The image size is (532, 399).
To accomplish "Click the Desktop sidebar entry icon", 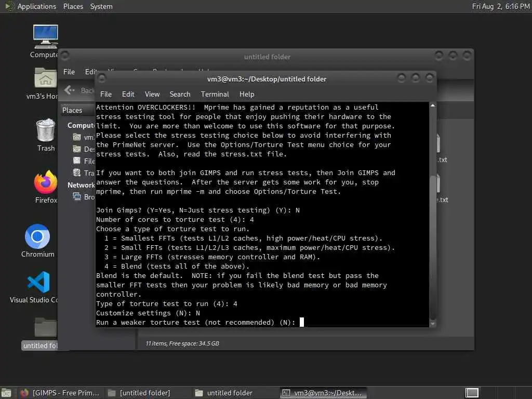I will coord(77,149).
